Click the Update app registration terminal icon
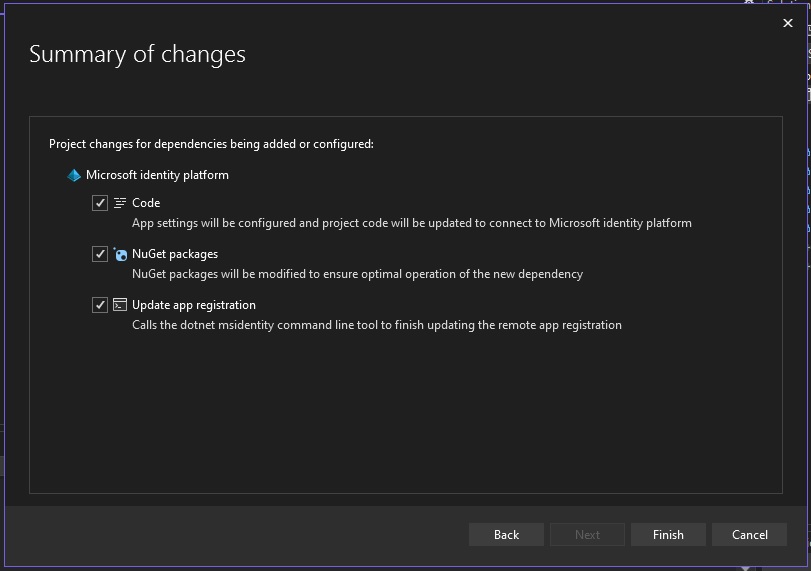This screenshot has width=811, height=571. tap(120, 305)
